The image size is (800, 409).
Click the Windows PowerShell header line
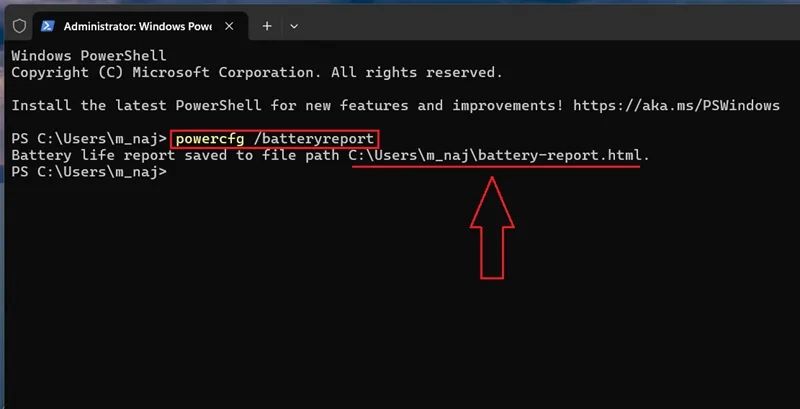[89, 55]
